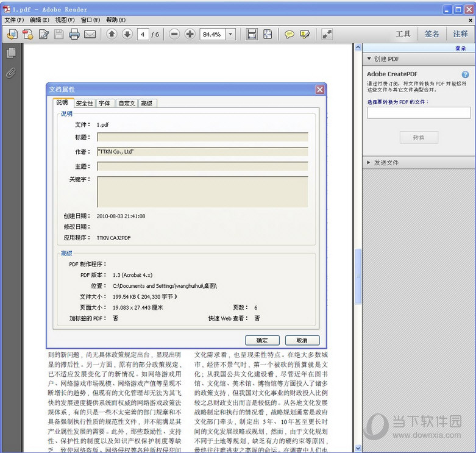Open the page thumbnails panel icon
This screenshot has width=476, height=453.
pyautogui.click(x=11, y=53)
